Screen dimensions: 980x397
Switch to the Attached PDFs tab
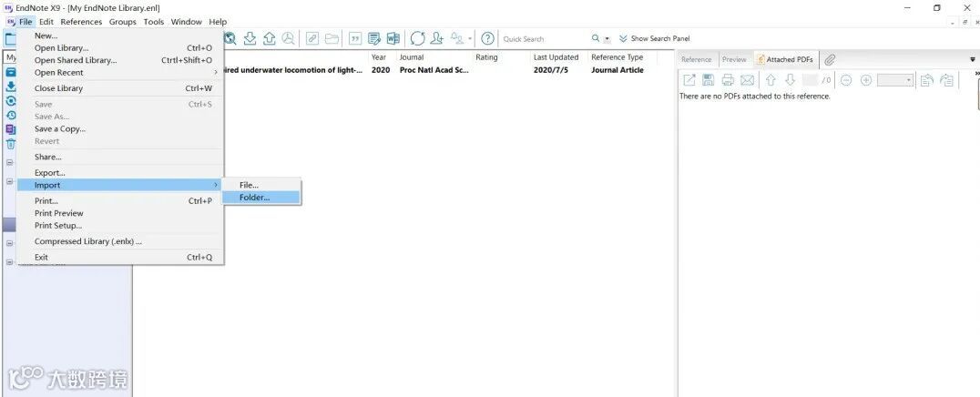pos(786,60)
